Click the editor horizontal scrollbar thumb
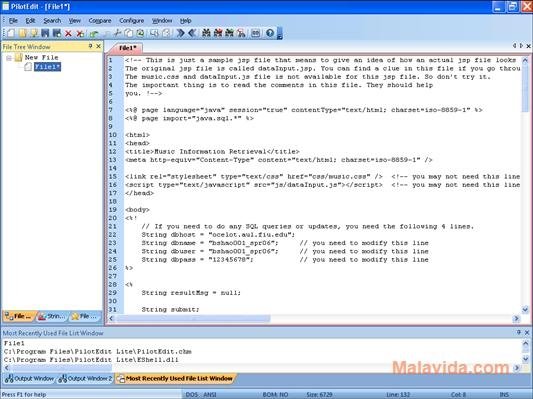The image size is (533, 399). pos(193,318)
